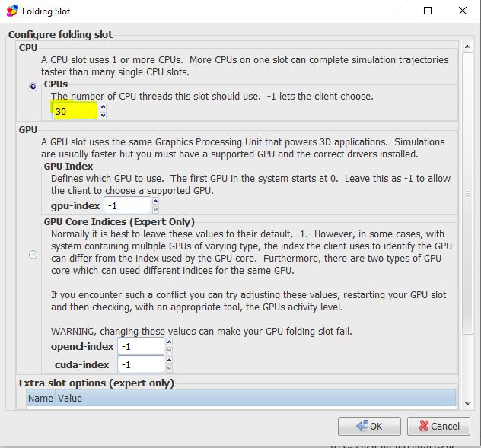Click the Name column header
The height and width of the screenshot is (448, 481).
pos(41,398)
